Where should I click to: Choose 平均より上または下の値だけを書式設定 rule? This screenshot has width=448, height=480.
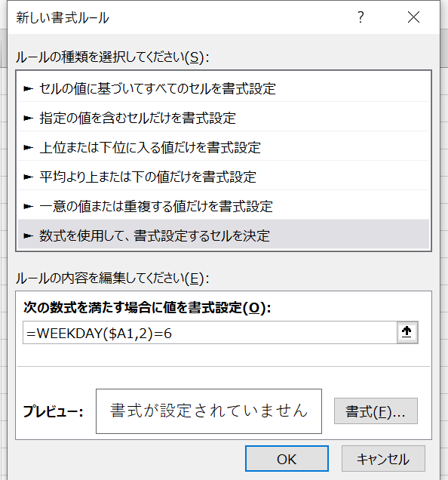pyautogui.click(x=223, y=177)
